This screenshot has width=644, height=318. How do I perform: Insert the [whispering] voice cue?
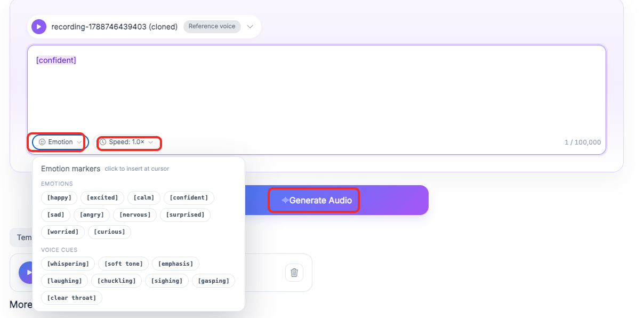[x=68, y=264]
